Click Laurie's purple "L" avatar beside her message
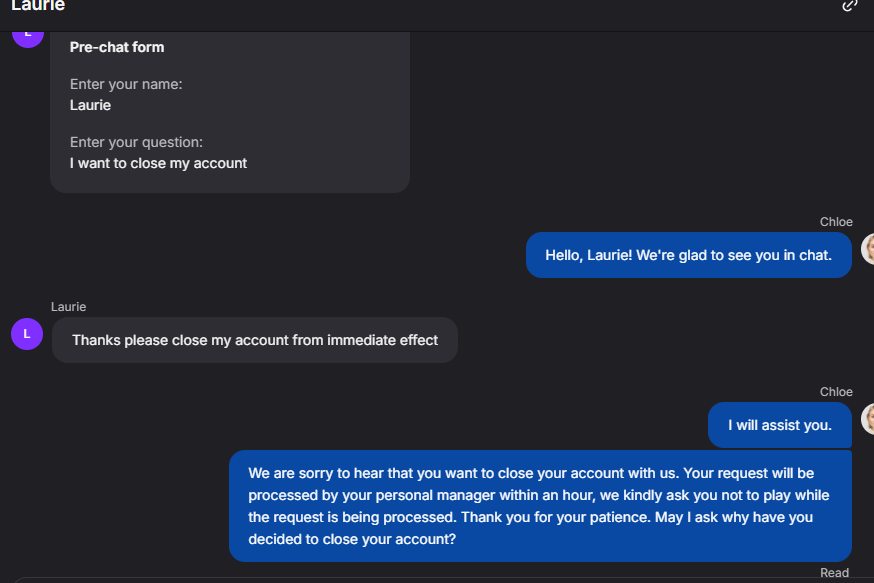Image resolution: width=874 pixels, height=583 pixels. [27, 334]
